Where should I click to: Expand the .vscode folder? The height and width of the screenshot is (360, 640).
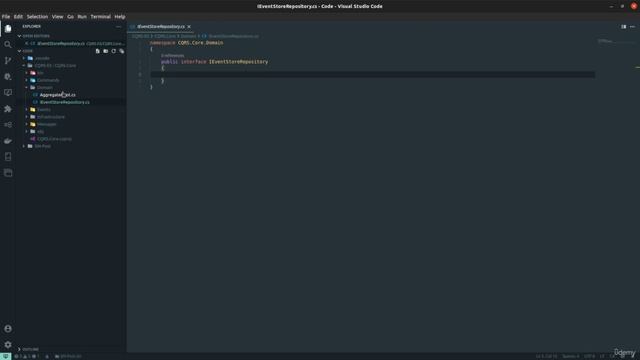[42, 58]
